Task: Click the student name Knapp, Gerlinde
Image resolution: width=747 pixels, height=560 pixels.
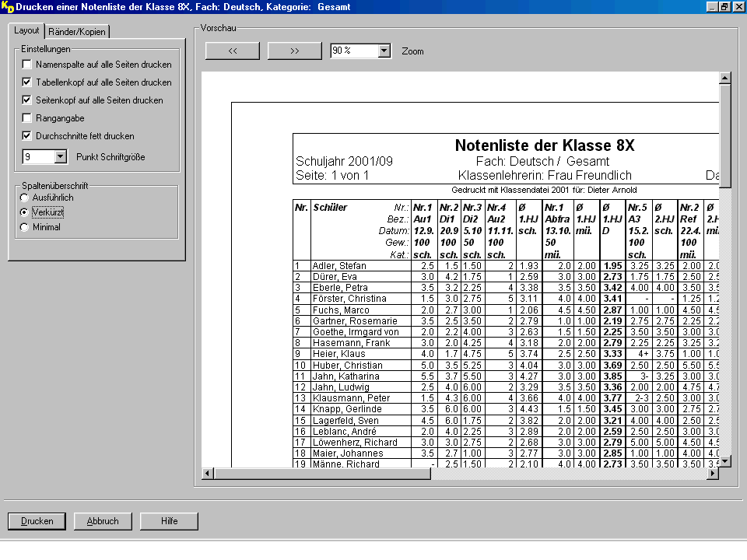Action: click(x=347, y=409)
